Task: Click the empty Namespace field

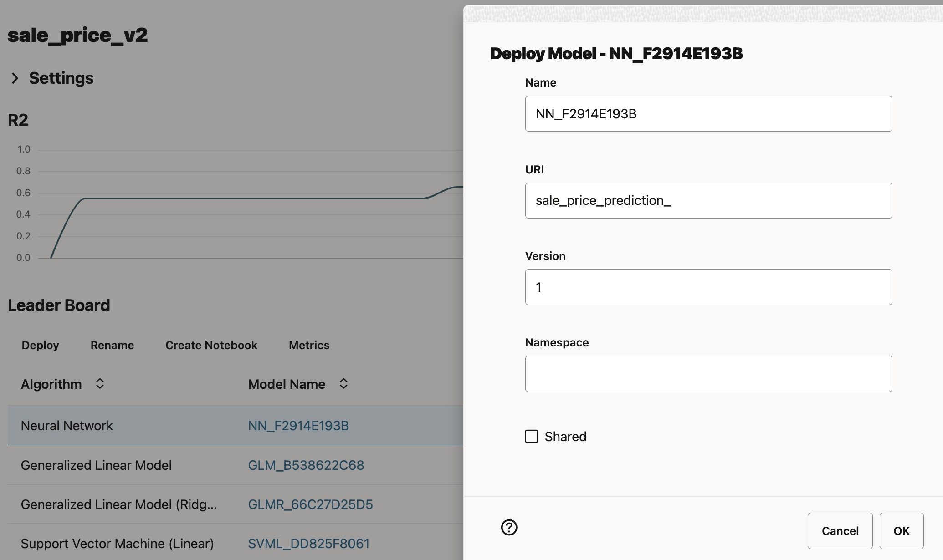Action: coord(708,374)
